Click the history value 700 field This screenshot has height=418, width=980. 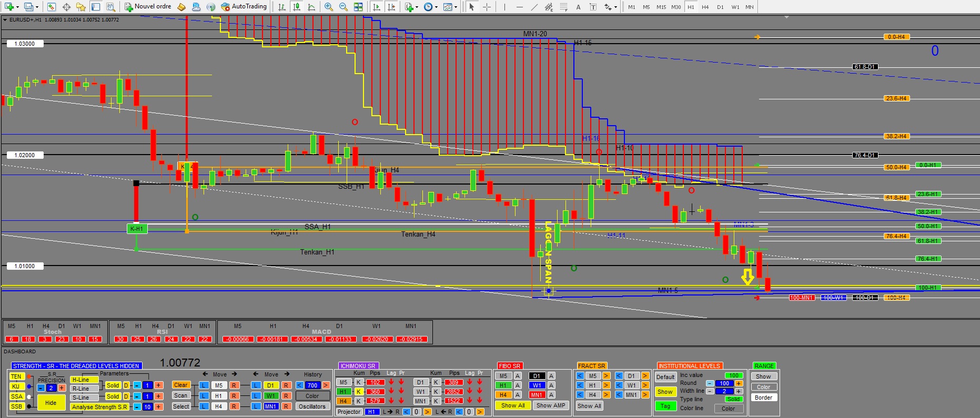pyautogui.click(x=312, y=385)
